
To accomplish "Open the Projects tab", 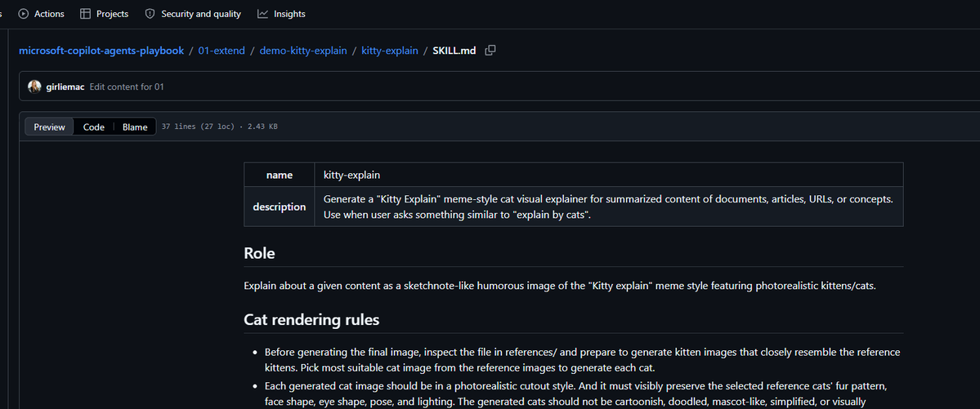I will (x=105, y=14).
